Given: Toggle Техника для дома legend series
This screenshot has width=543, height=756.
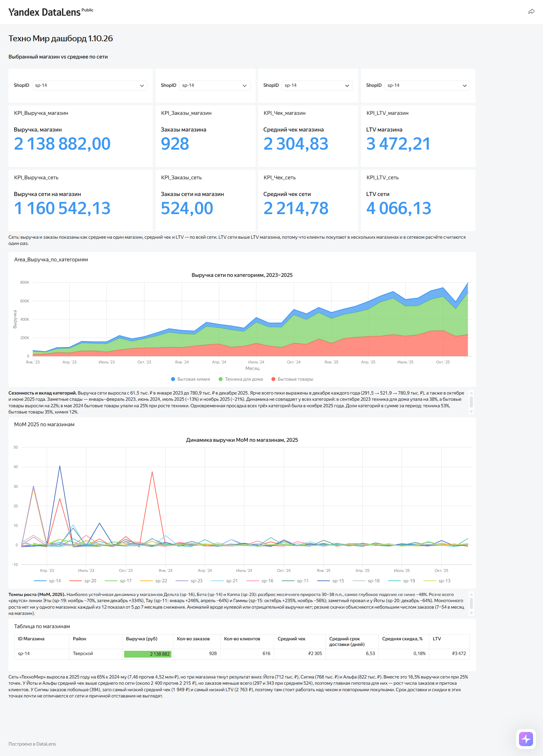Looking at the screenshot, I should [240, 379].
